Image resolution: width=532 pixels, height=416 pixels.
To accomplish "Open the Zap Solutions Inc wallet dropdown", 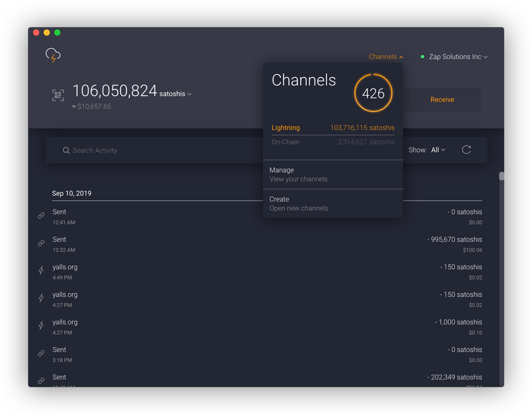I will [x=458, y=57].
